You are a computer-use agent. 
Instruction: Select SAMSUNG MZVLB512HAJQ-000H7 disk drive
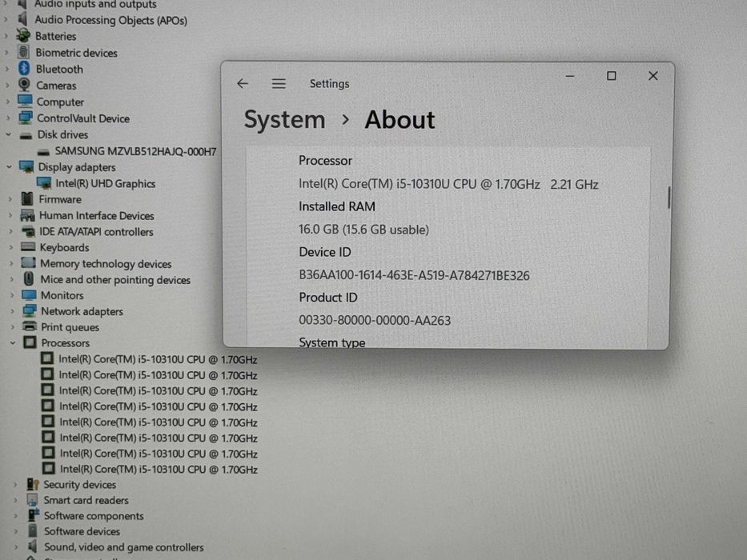(x=135, y=151)
